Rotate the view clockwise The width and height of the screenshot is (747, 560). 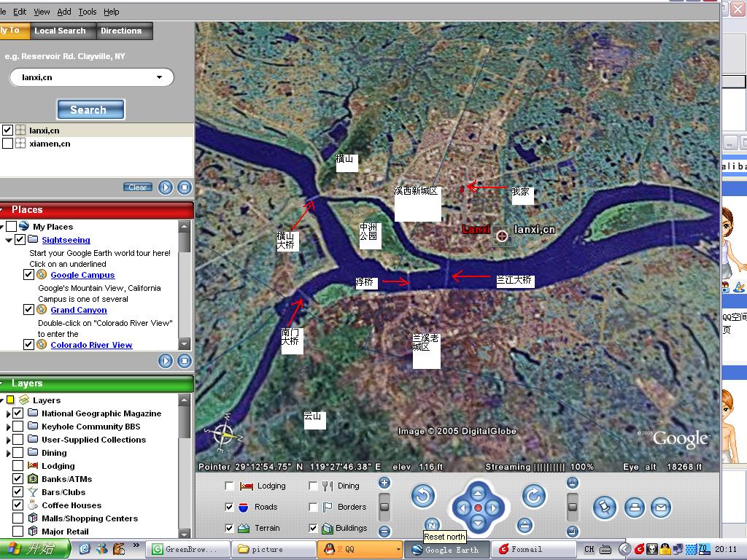pos(533,496)
